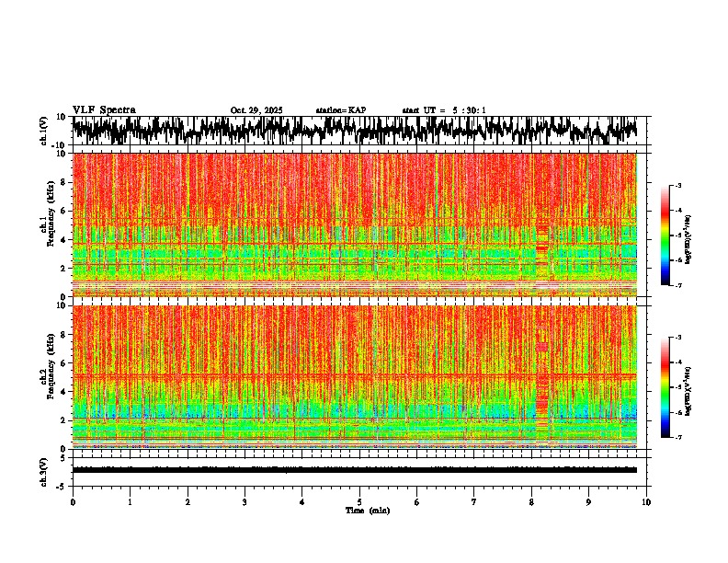Click the time-axis tick label "7"
This screenshot has width=728, height=563.
474,502
